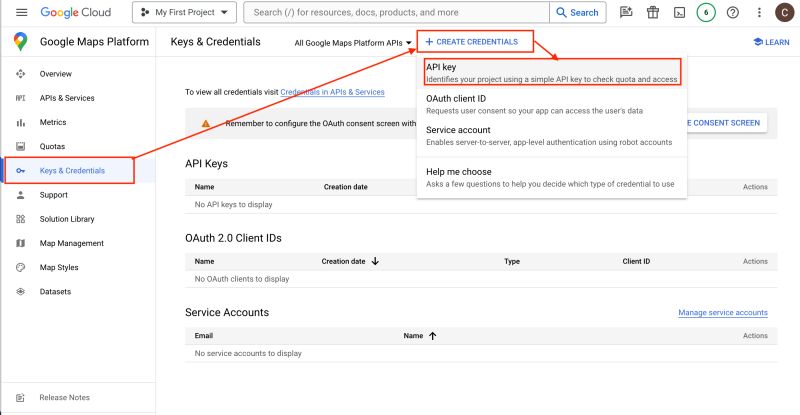Click the gift free trial icon
Screen dimensions: 800x415
point(653,12)
